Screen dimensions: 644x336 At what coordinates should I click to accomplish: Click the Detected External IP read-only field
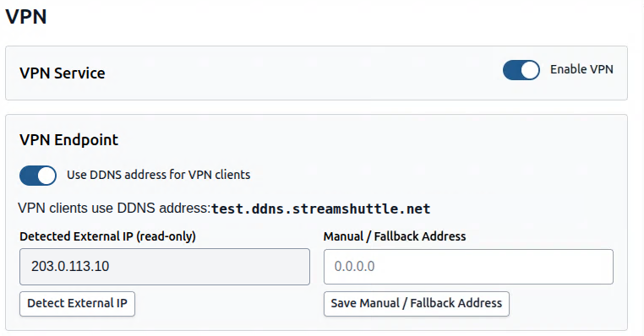(165, 266)
